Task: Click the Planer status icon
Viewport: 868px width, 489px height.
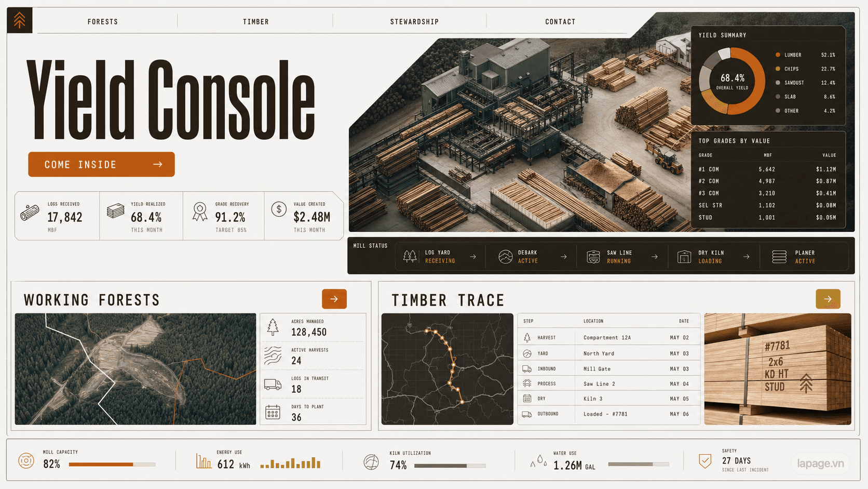Action: click(779, 257)
